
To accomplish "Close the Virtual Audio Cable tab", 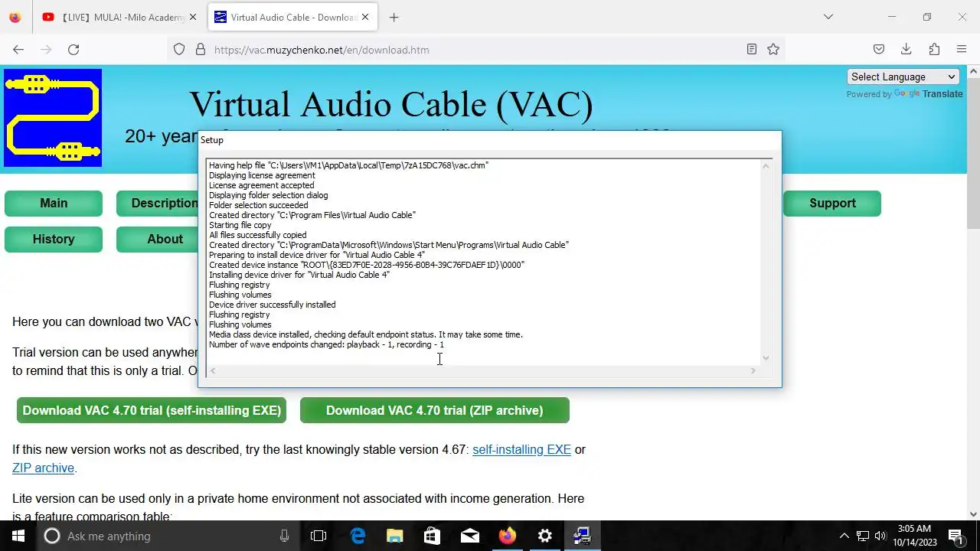I will coord(365,17).
